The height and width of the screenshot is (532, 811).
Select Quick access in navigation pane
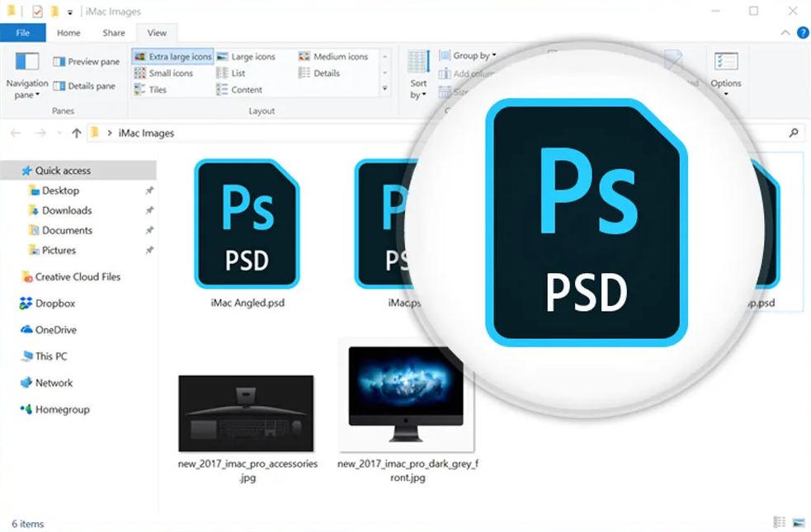coord(78,171)
